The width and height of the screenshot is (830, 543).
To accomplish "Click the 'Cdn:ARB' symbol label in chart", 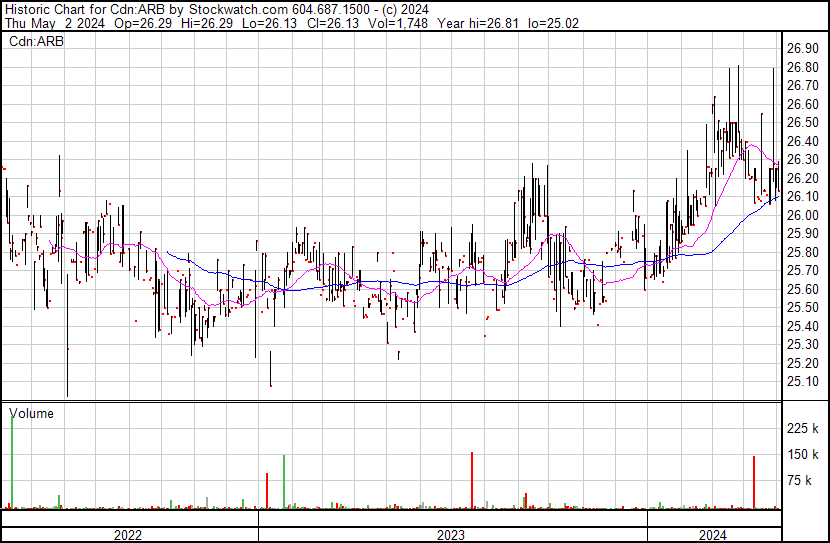I will (x=37, y=41).
